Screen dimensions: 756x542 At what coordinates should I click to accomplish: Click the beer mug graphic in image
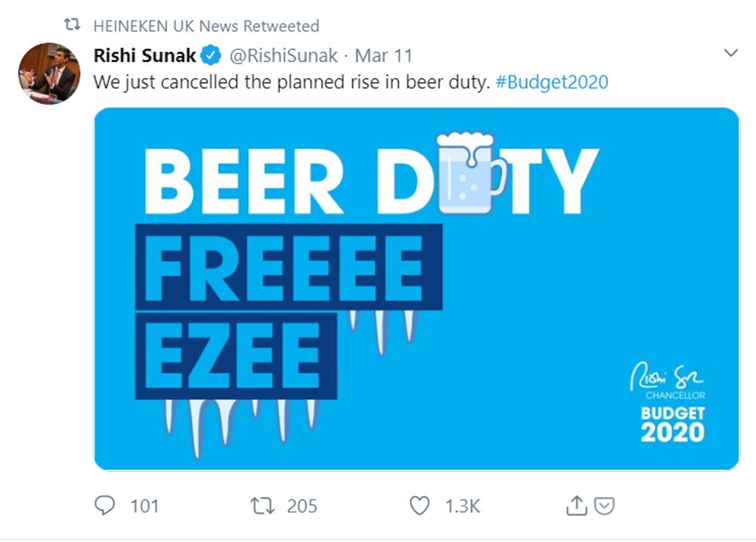(x=469, y=172)
